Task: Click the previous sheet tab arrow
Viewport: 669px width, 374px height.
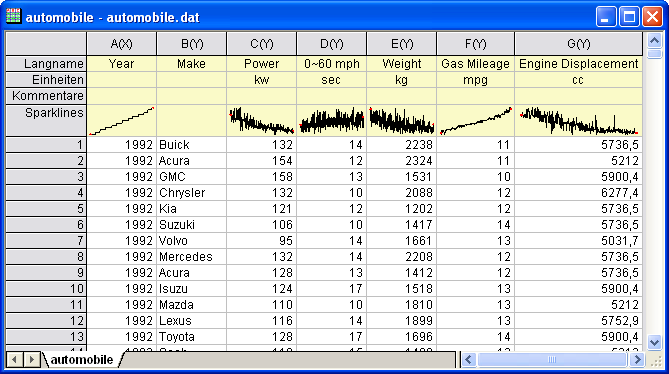Action: pyautogui.click(x=15, y=360)
